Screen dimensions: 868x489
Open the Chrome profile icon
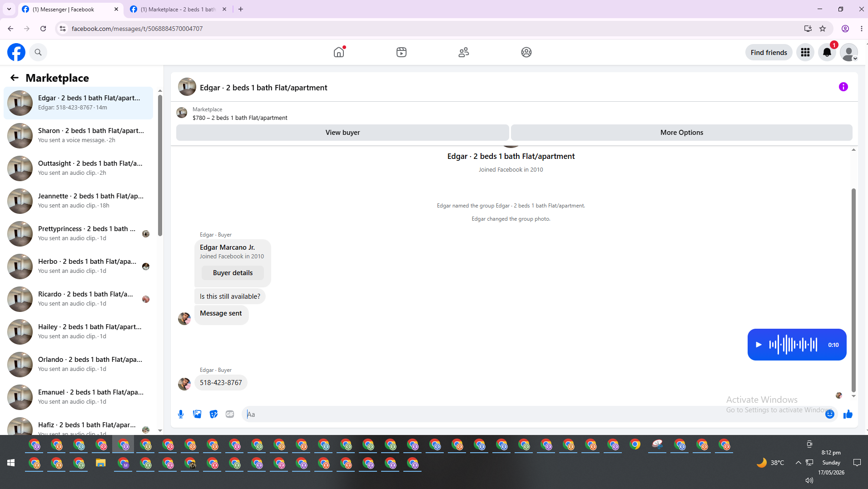click(x=845, y=29)
